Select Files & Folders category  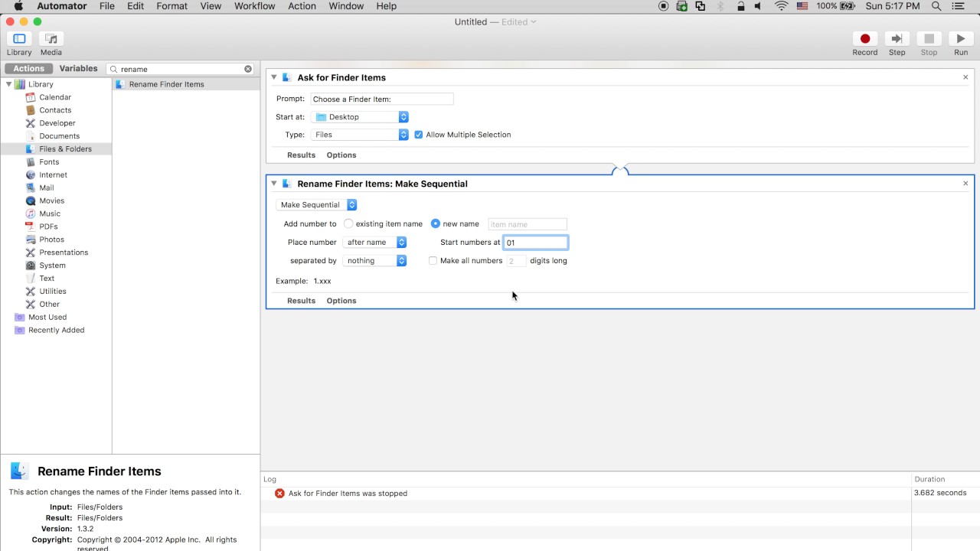pos(56,149)
